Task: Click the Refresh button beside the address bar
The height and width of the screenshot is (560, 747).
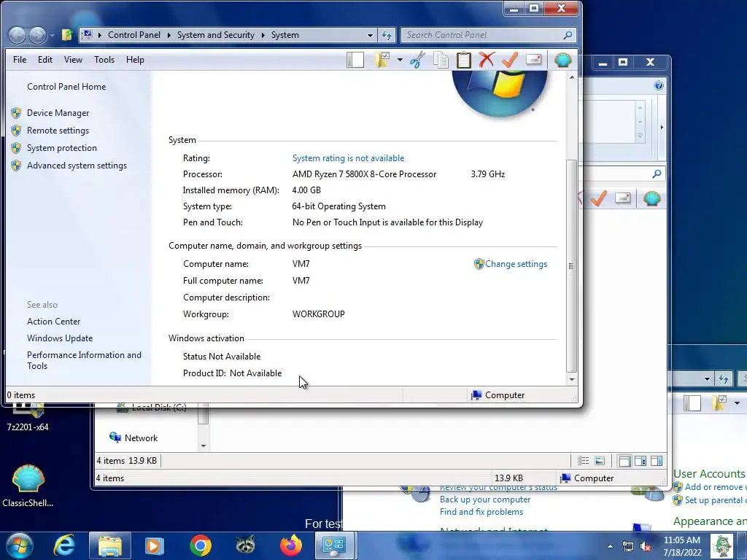Action: click(x=387, y=35)
